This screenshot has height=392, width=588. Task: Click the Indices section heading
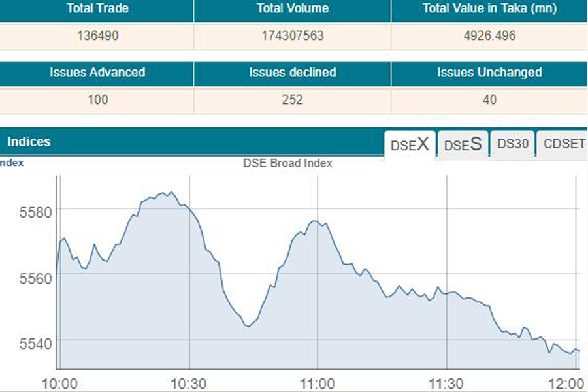(29, 142)
